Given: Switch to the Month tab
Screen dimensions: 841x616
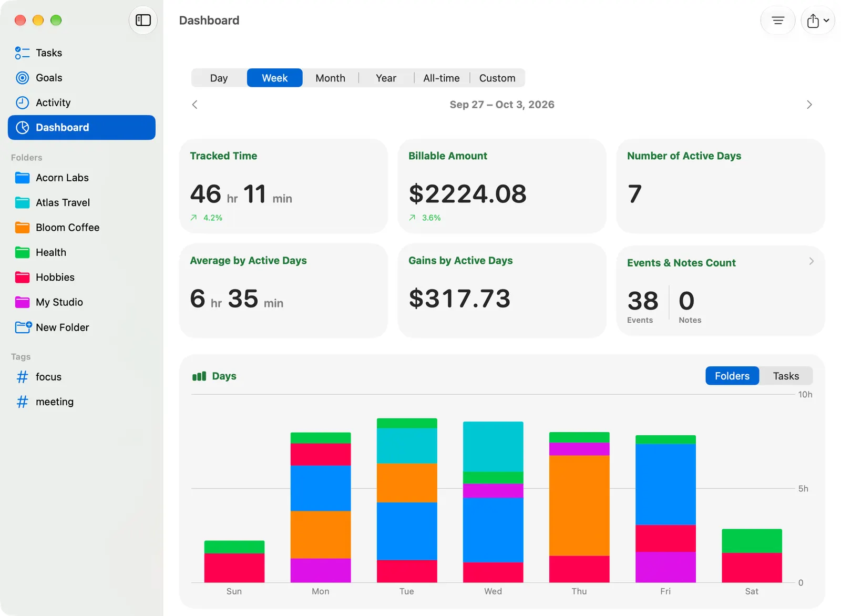Looking at the screenshot, I should point(330,78).
